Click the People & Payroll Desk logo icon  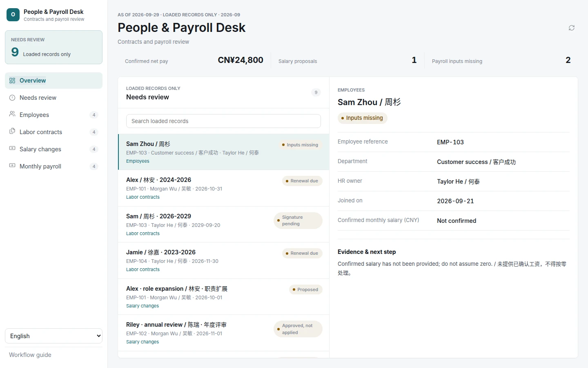(13, 15)
